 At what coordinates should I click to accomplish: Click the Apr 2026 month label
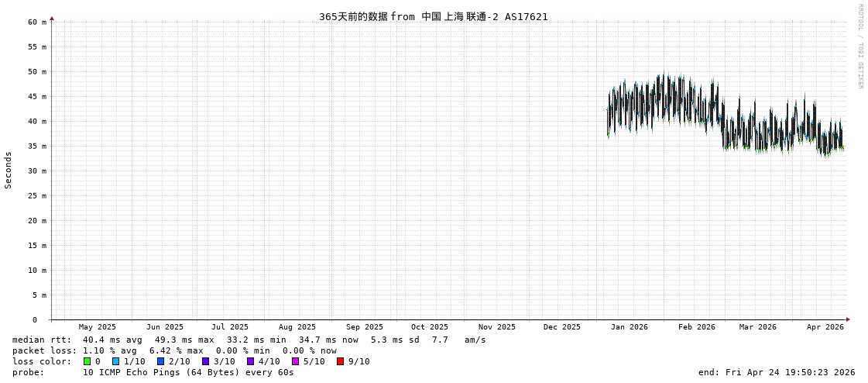click(x=825, y=327)
